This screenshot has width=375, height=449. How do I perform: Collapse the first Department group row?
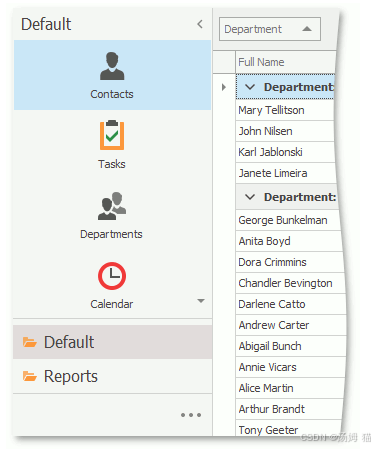[250, 87]
